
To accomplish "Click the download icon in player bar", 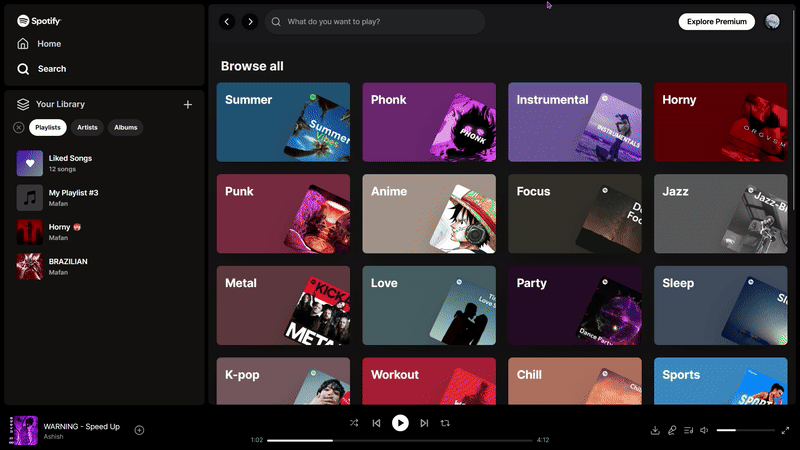I will [x=655, y=431].
